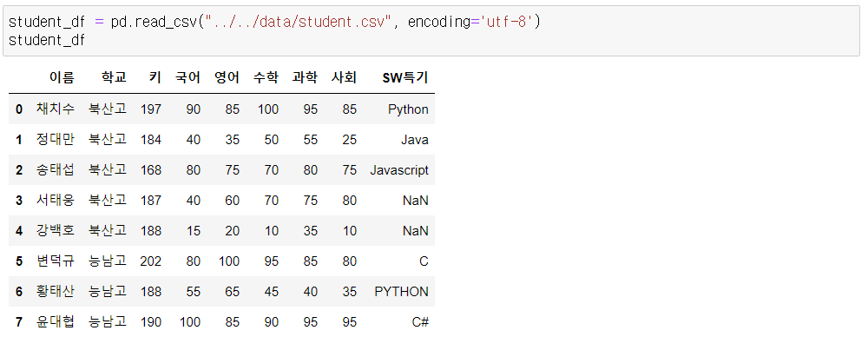Click 황태산's height value 188
The width and height of the screenshot is (868, 337).
point(151,292)
